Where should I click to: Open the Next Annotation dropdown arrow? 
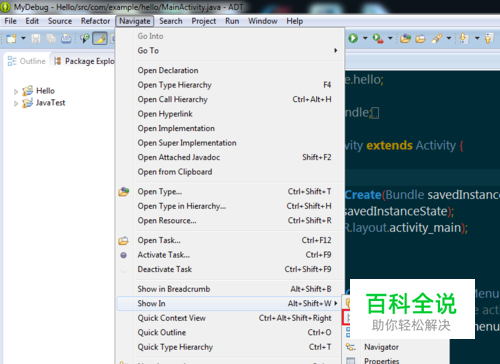click(477, 38)
